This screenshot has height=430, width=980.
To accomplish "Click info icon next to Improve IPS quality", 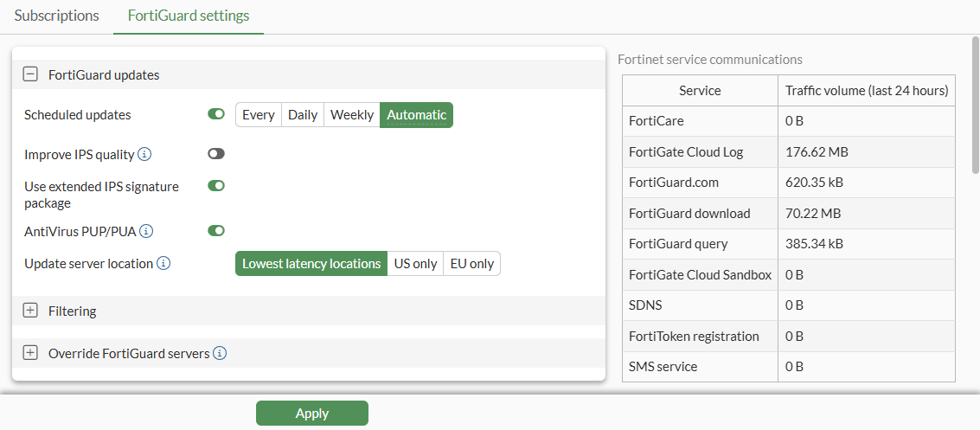I will (145, 155).
